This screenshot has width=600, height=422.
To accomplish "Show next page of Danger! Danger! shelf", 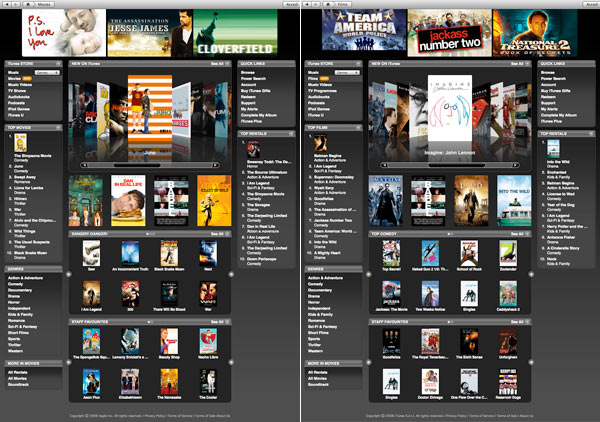I will tap(231, 274).
